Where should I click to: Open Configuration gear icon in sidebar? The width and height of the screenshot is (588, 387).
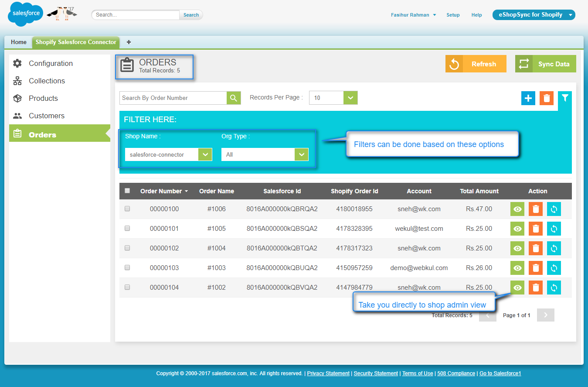point(17,63)
